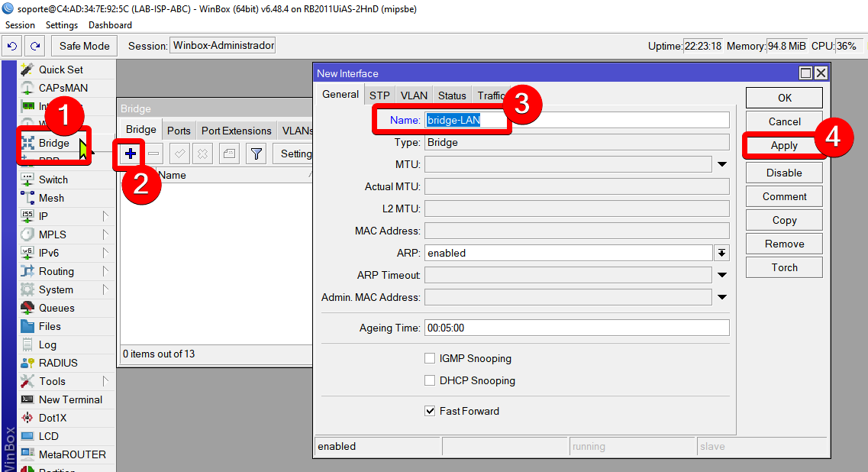Image resolution: width=868 pixels, height=472 pixels.
Task: Open the ARP dropdown list
Action: click(x=721, y=253)
